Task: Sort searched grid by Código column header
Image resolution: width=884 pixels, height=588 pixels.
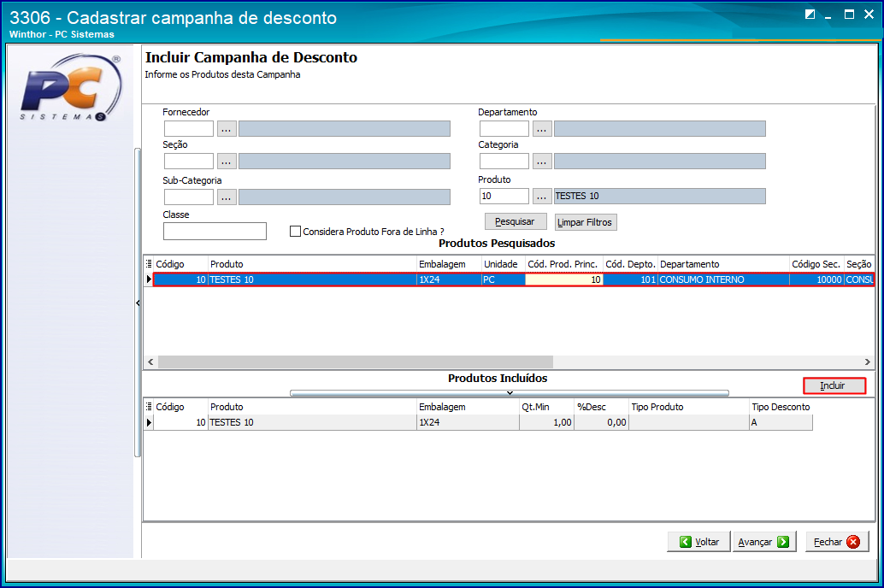Action: pos(180,264)
